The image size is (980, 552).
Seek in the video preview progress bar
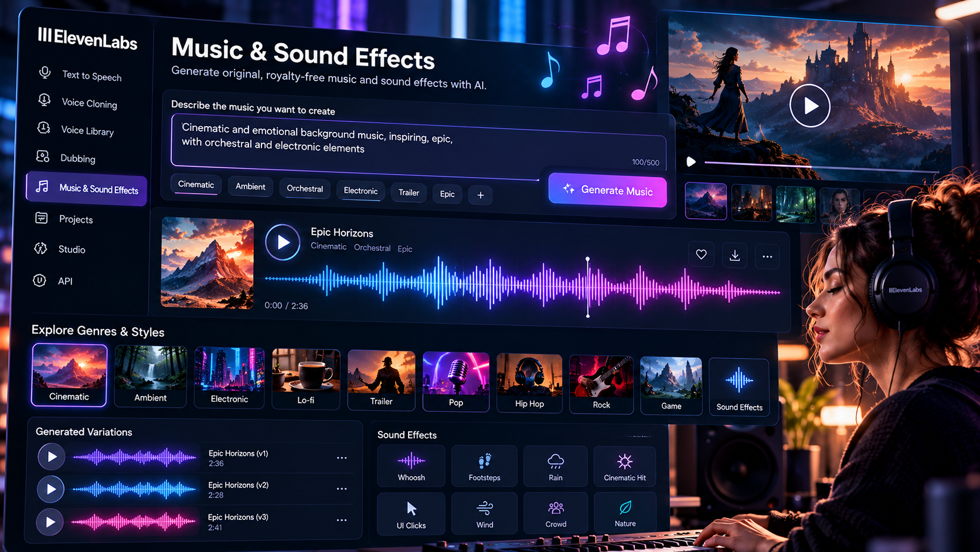(x=821, y=166)
